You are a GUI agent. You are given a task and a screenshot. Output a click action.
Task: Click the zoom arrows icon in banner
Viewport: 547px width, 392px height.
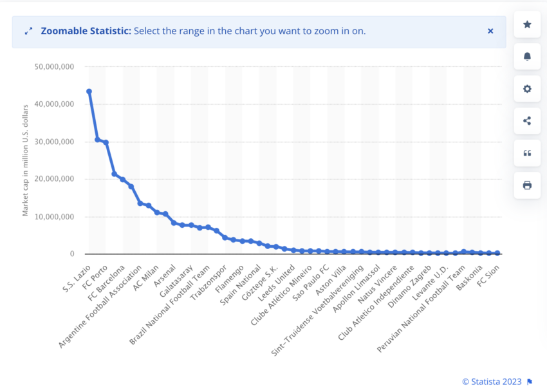(28, 31)
